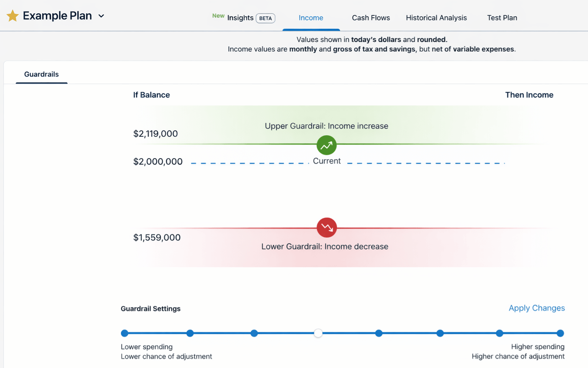Select the fifth guardrail slider stop
The width and height of the screenshot is (588, 368).
[379, 333]
